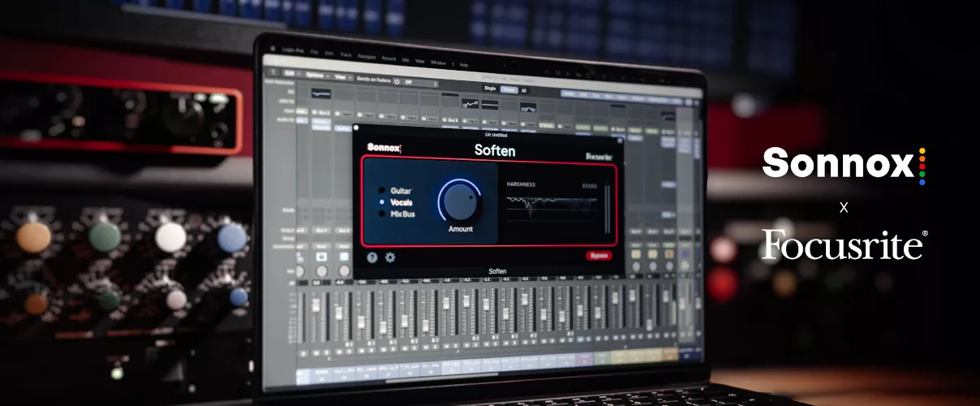Image resolution: width=980 pixels, height=406 pixels.
Task: Click the red Bypass button
Action: pyautogui.click(x=599, y=256)
